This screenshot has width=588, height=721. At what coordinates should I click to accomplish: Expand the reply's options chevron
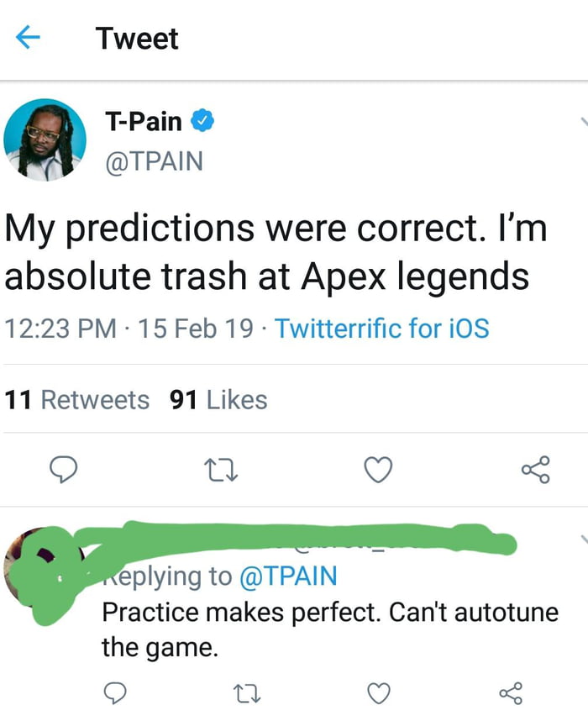[x=583, y=539]
